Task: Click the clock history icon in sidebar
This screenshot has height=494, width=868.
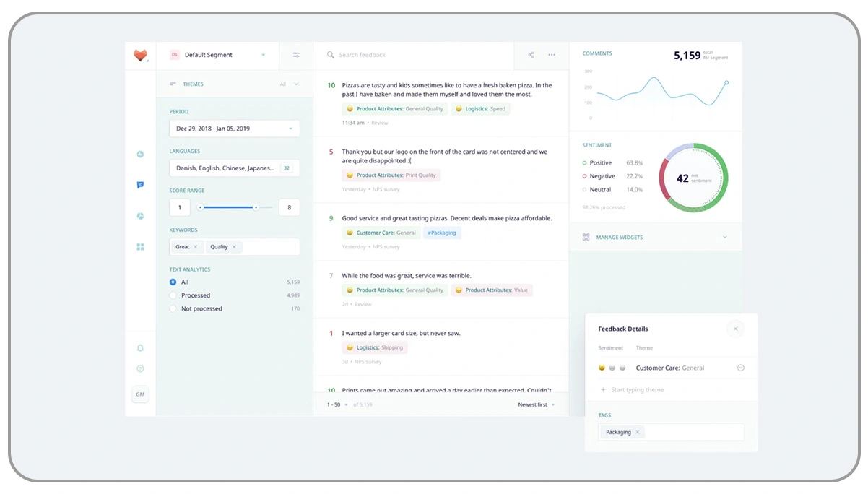Action: pos(141,154)
